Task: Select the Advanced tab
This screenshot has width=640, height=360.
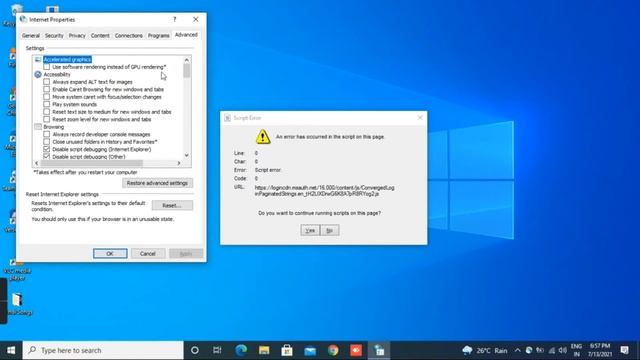Action: pyautogui.click(x=186, y=35)
